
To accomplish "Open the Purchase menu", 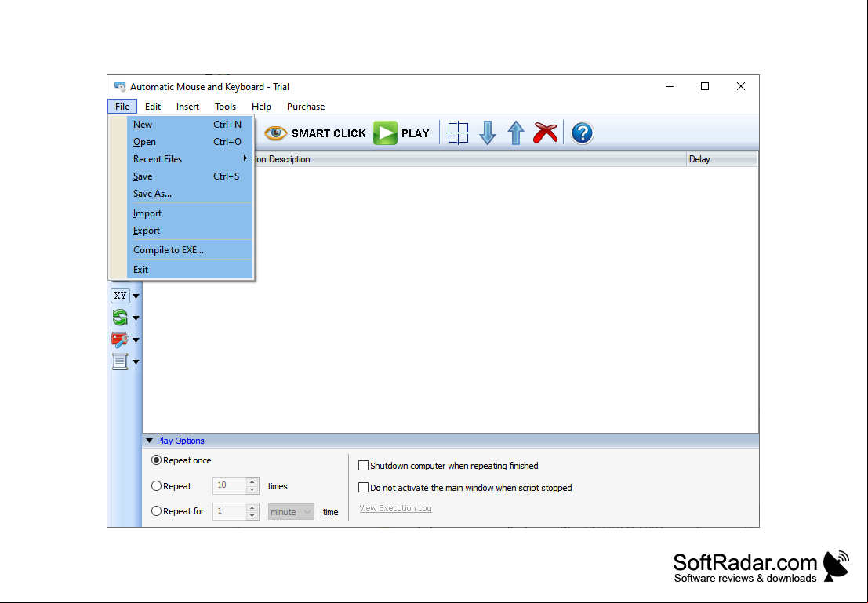I will coord(306,107).
